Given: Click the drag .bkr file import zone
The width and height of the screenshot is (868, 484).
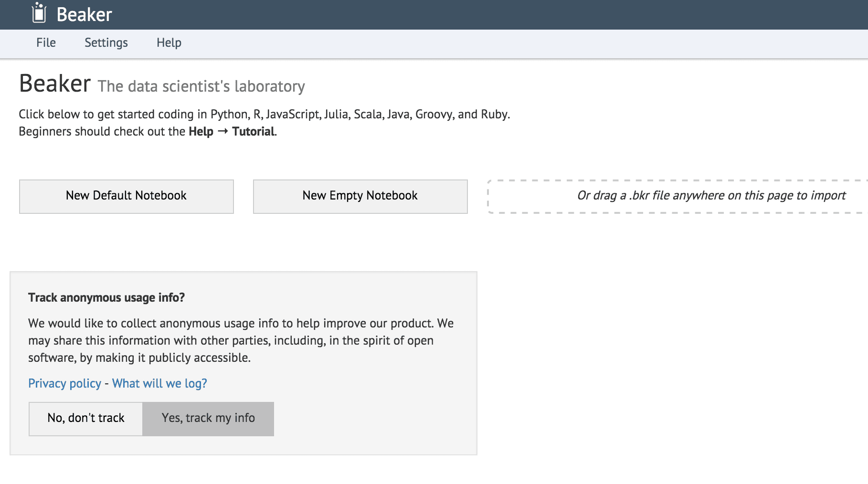Looking at the screenshot, I should [x=677, y=196].
